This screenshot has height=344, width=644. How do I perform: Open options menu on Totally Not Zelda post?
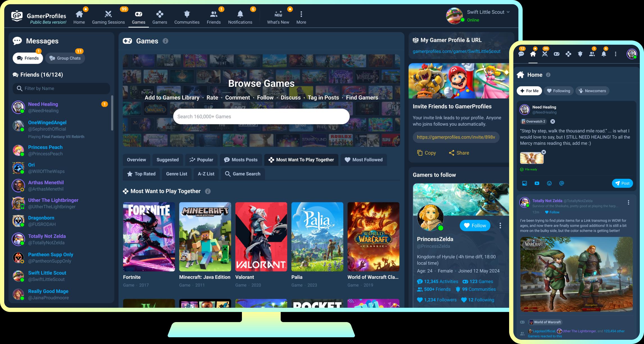point(629,202)
